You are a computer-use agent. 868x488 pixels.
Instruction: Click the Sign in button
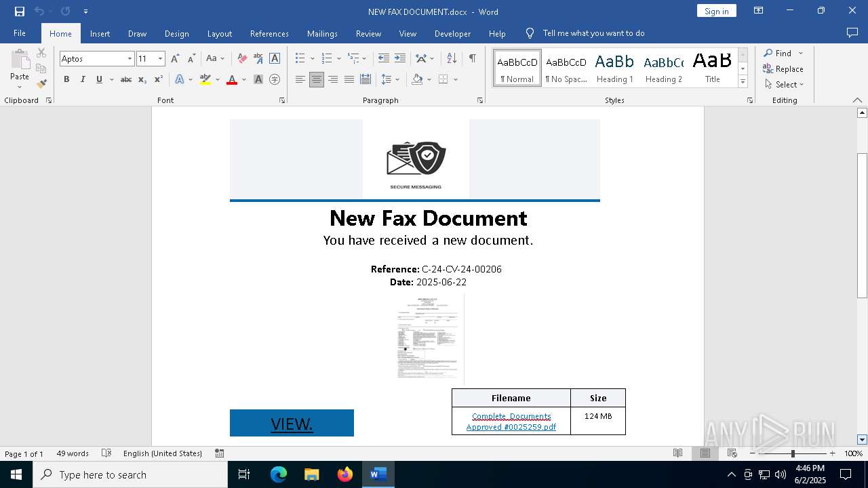716,11
